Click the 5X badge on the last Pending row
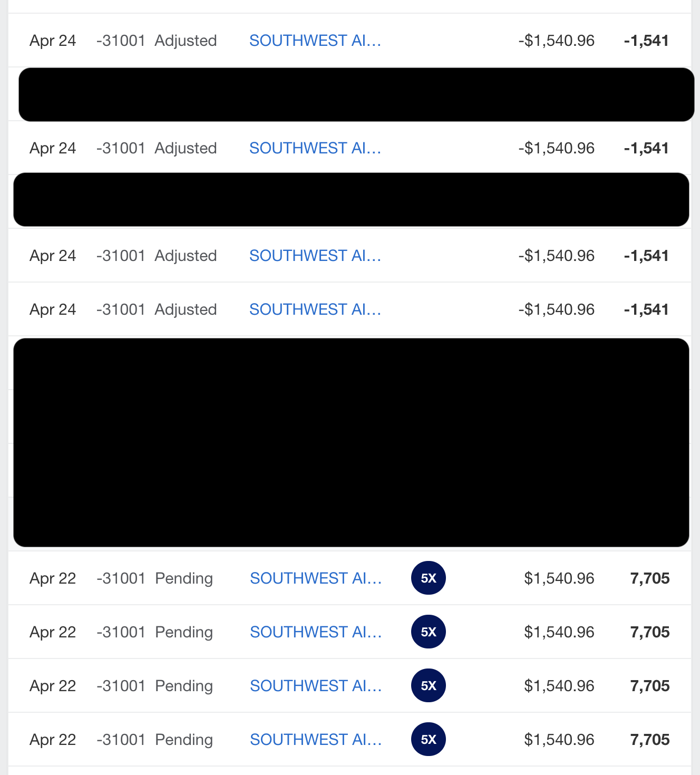This screenshot has width=700, height=775. point(428,739)
